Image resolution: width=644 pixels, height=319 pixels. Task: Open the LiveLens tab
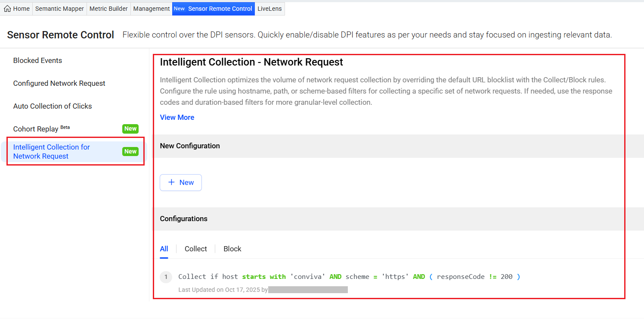pyautogui.click(x=269, y=9)
